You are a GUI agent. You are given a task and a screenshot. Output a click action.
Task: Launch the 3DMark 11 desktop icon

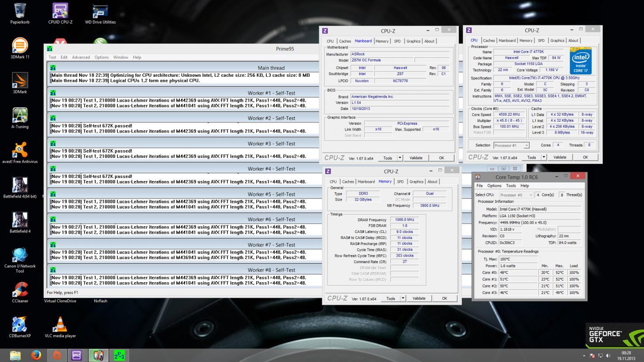(20, 48)
